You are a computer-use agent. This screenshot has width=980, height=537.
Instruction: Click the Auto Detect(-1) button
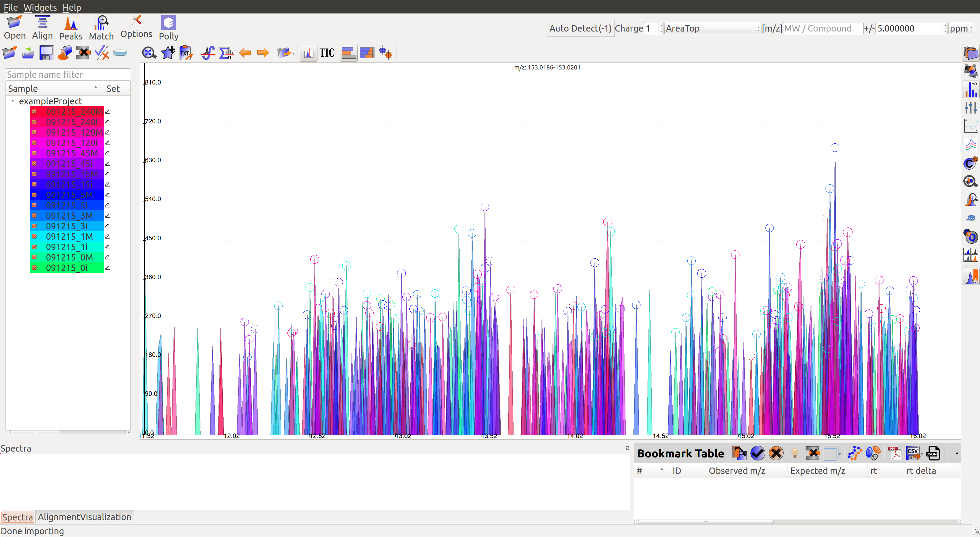(x=580, y=28)
